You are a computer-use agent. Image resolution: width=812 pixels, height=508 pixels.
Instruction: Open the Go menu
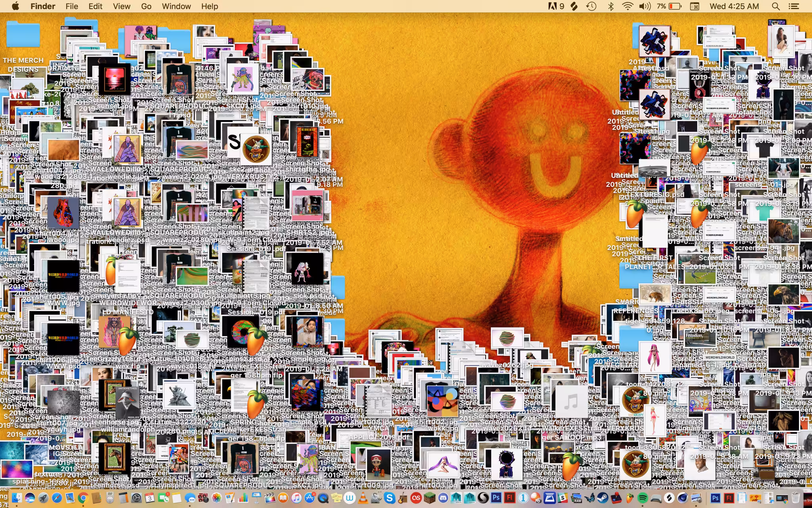coord(146,6)
